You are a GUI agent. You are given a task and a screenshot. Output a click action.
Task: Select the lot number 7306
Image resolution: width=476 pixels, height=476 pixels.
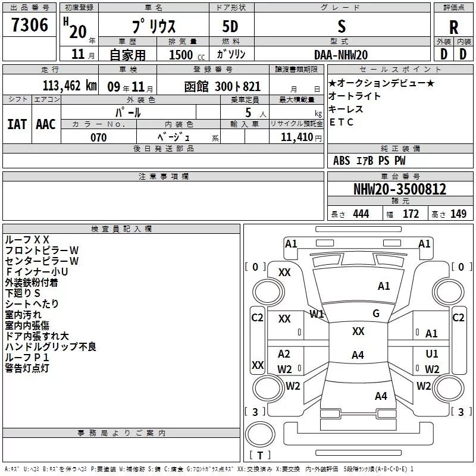tap(29, 24)
